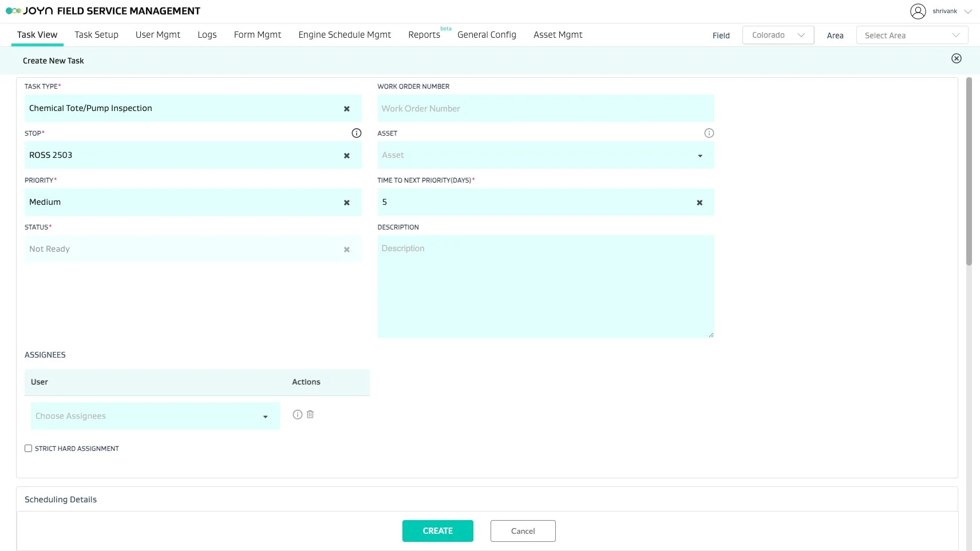
Task: Open the Status field Not Ready
Action: 193,249
